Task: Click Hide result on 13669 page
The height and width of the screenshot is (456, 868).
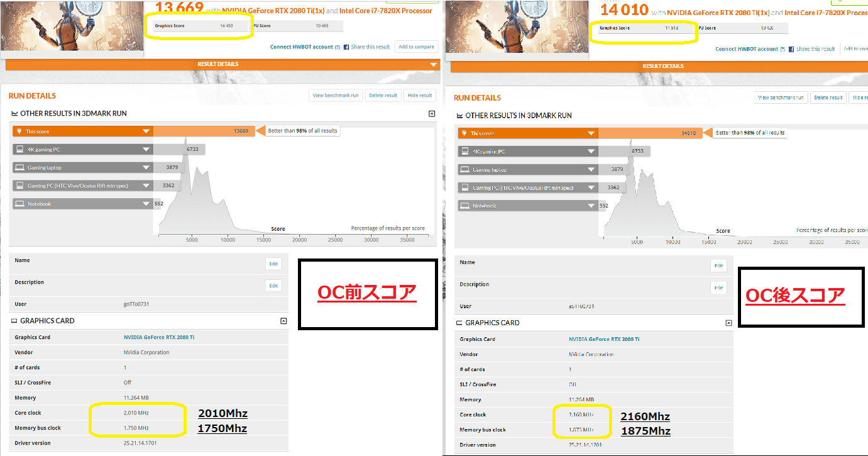Action: 420,96
